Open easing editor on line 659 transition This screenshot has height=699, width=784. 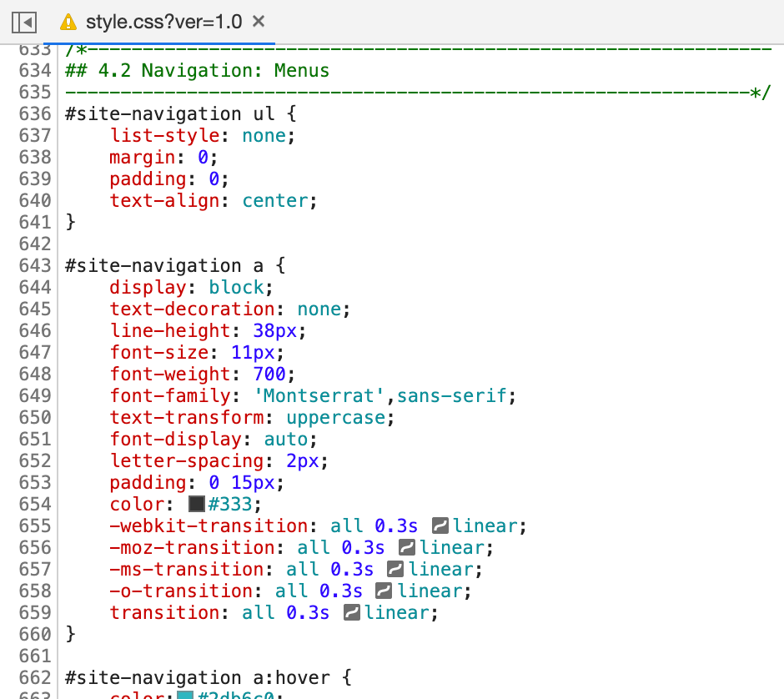pos(352,612)
